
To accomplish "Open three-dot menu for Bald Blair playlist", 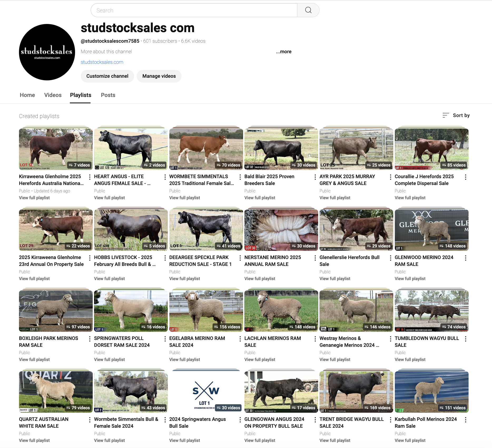I will coord(315,177).
